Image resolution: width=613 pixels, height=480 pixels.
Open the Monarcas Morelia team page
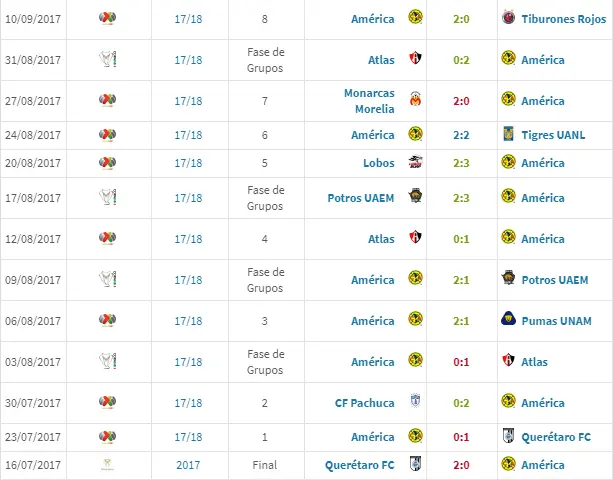pyautogui.click(x=369, y=101)
